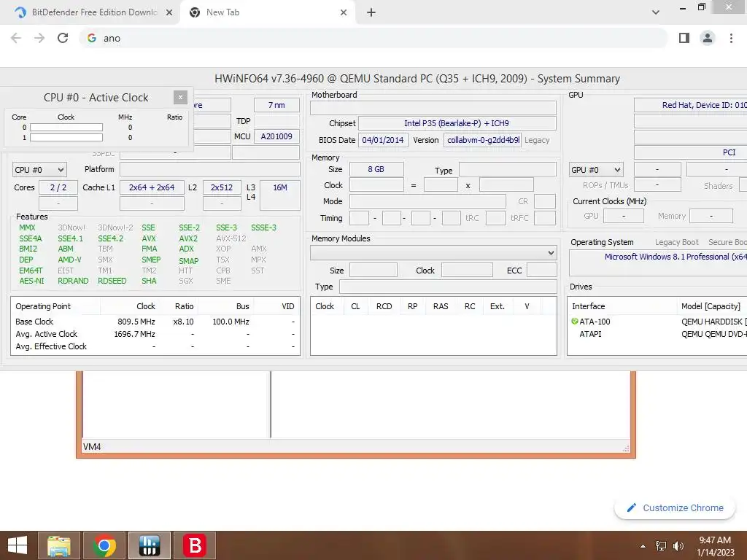This screenshot has height=560, width=747.
Task: Click the RDSEED feature label
Action: 112,281
